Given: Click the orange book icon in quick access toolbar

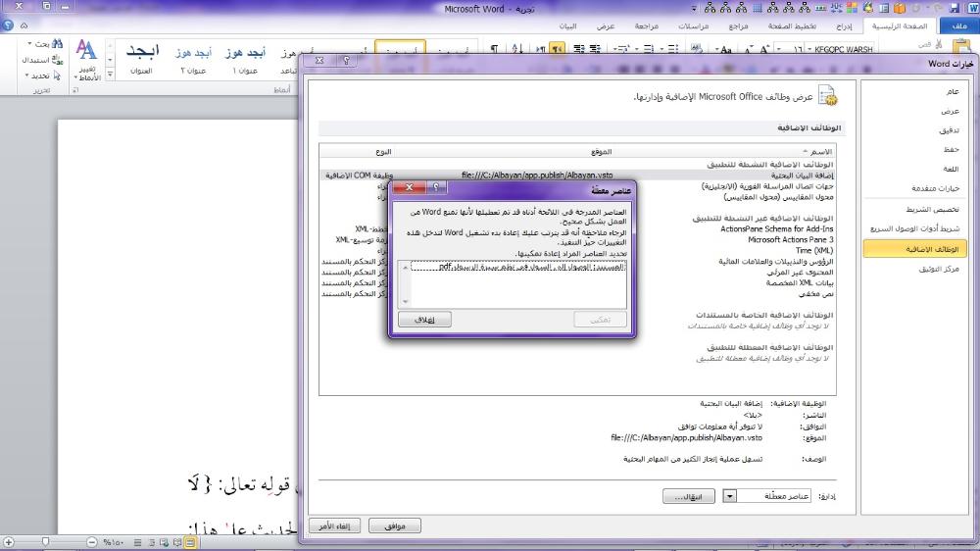Looking at the screenshot, I should [x=900, y=8].
